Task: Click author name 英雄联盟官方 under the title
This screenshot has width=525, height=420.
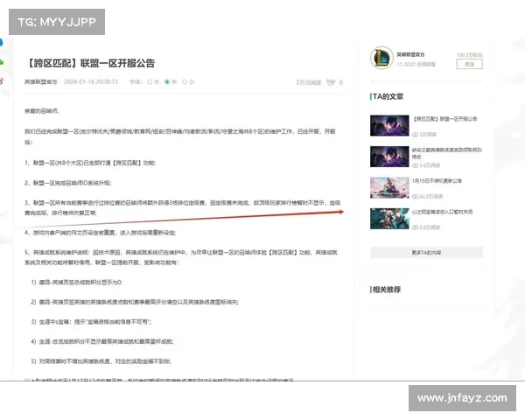Action: point(41,81)
